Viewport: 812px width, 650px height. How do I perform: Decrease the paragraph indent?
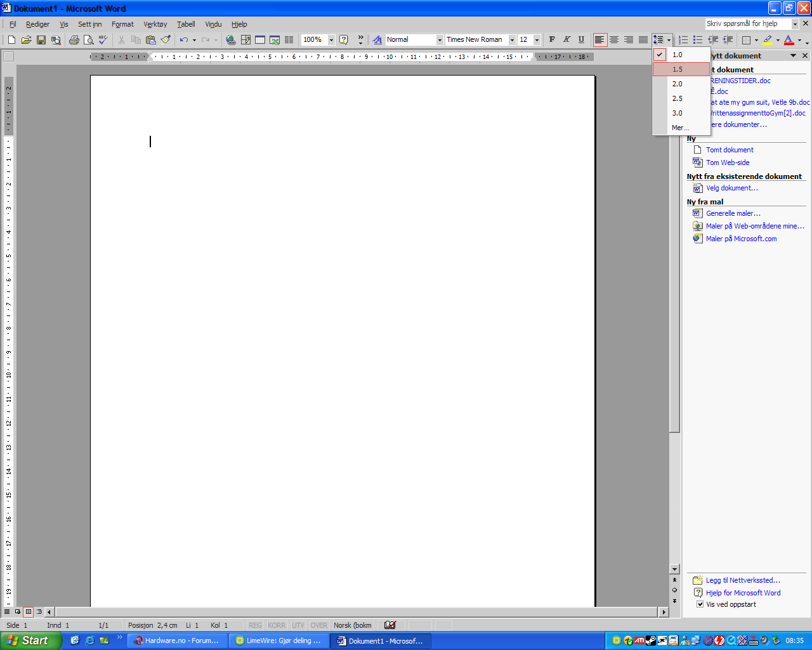click(713, 39)
